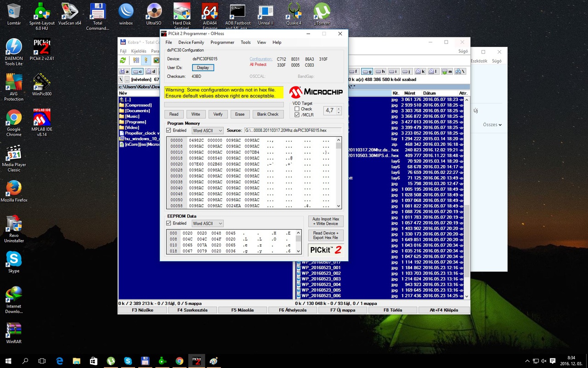Open EEPROM Data Word ASCII dropdown
This screenshot has height=368, width=588.
(x=208, y=224)
